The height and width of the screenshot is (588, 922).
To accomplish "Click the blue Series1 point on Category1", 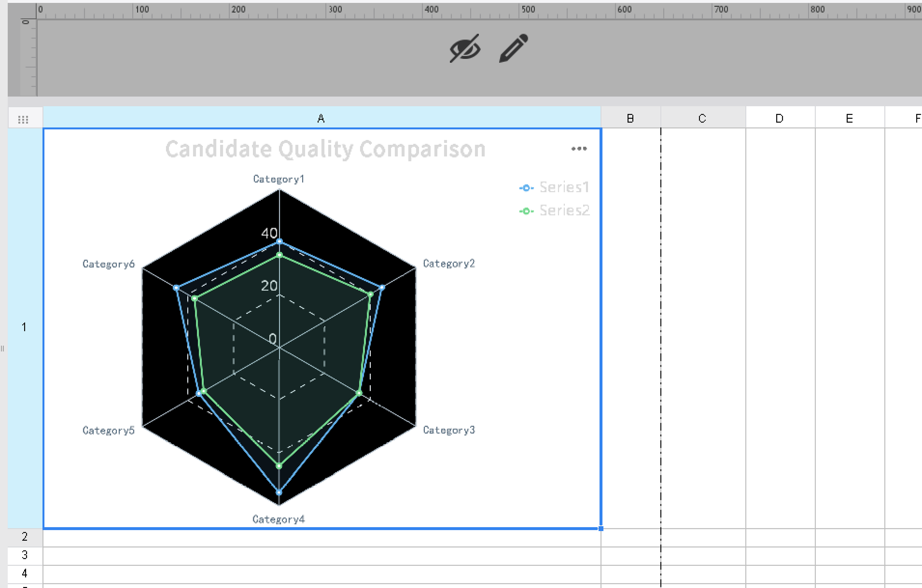I will 279,241.
